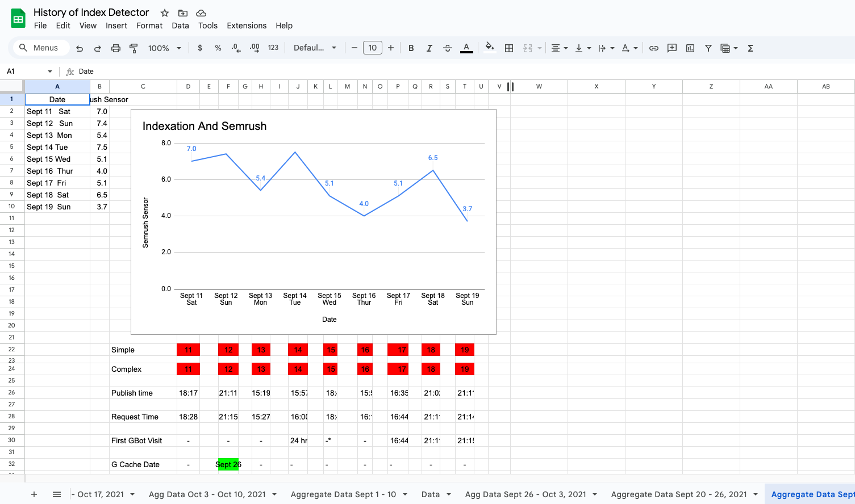Apply currency format with dollar icon
The height and width of the screenshot is (504, 855).
[x=200, y=48]
